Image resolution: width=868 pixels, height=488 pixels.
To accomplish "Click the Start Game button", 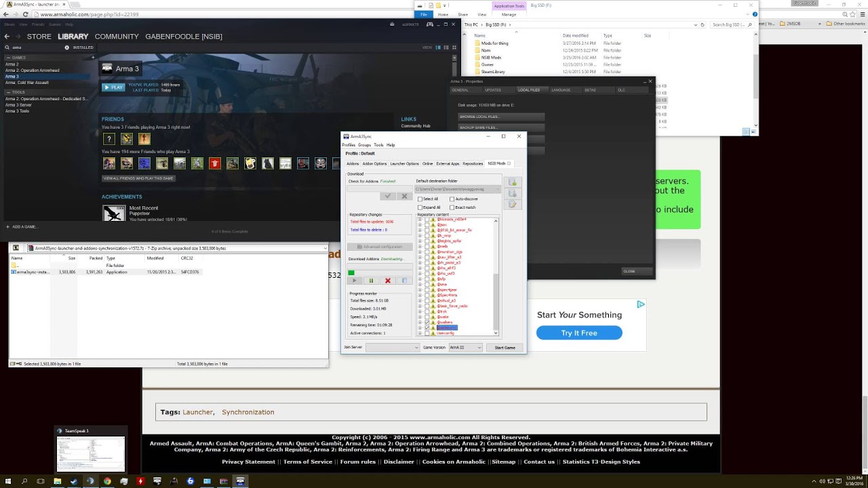I will click(x=505, y=347).
